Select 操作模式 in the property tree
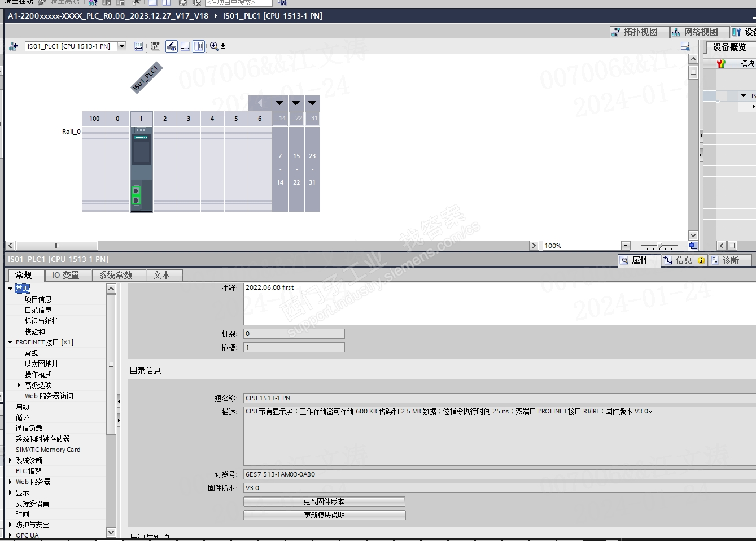756x541 pixels. [x=38, y=374]
